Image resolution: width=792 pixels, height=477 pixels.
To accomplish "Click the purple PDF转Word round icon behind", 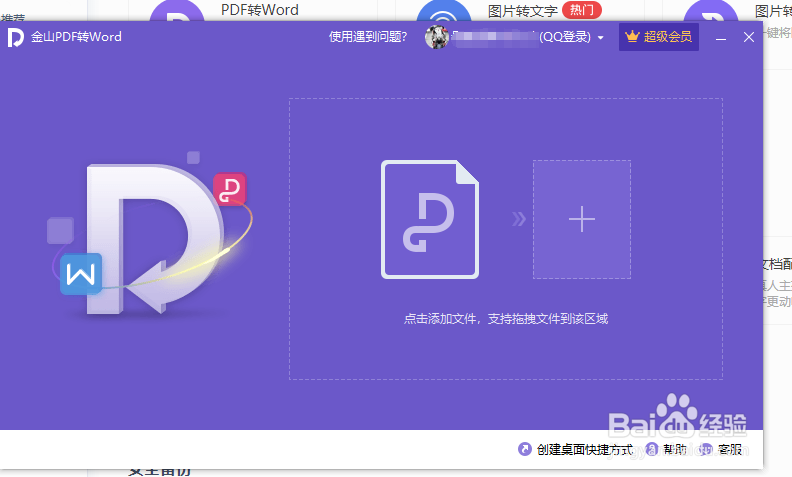I will click(x=177, y=11).
